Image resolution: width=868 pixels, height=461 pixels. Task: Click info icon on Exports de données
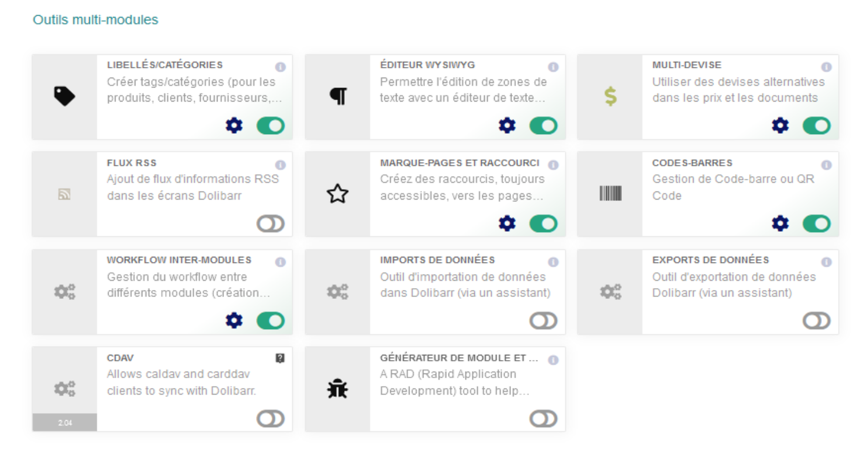[826, 263]
